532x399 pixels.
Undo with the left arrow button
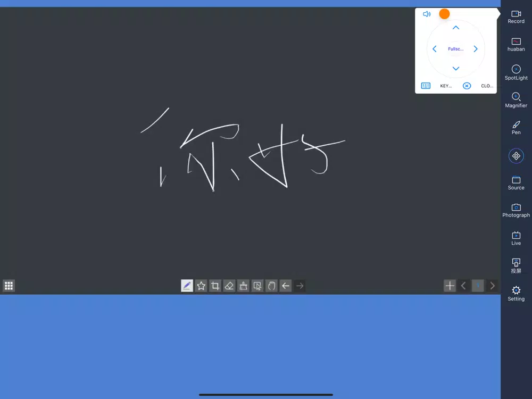tap(286, 286)
